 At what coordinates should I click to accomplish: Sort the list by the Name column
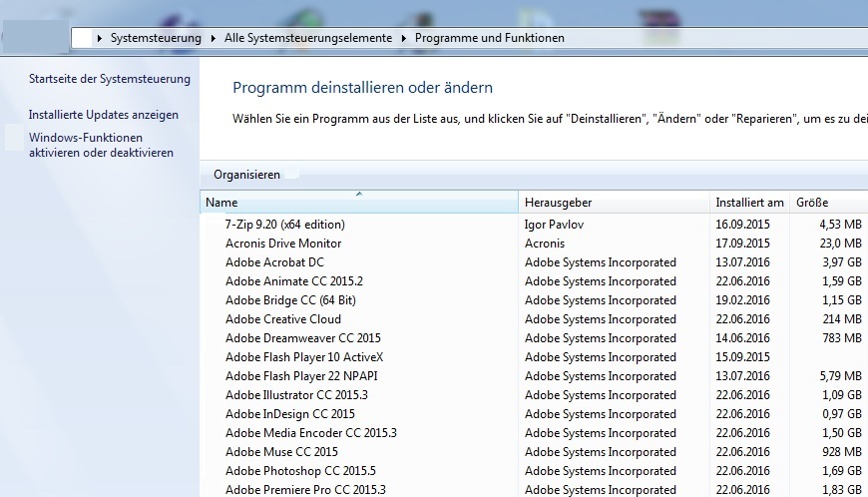click(359, 203)
